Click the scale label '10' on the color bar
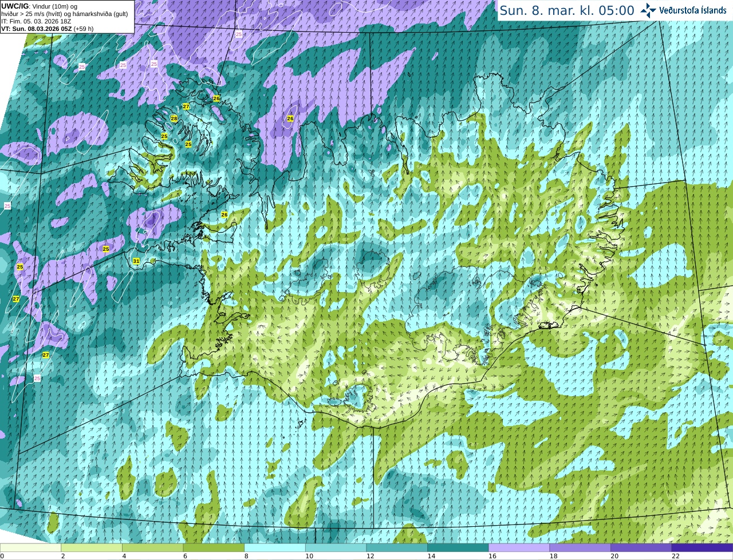 [309, 556]
